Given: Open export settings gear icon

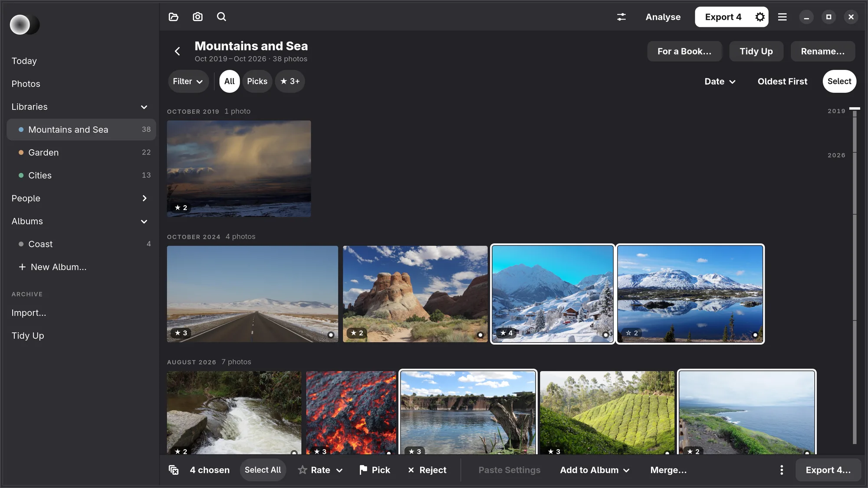Looking at the screenshot, I should click(759, 17).
